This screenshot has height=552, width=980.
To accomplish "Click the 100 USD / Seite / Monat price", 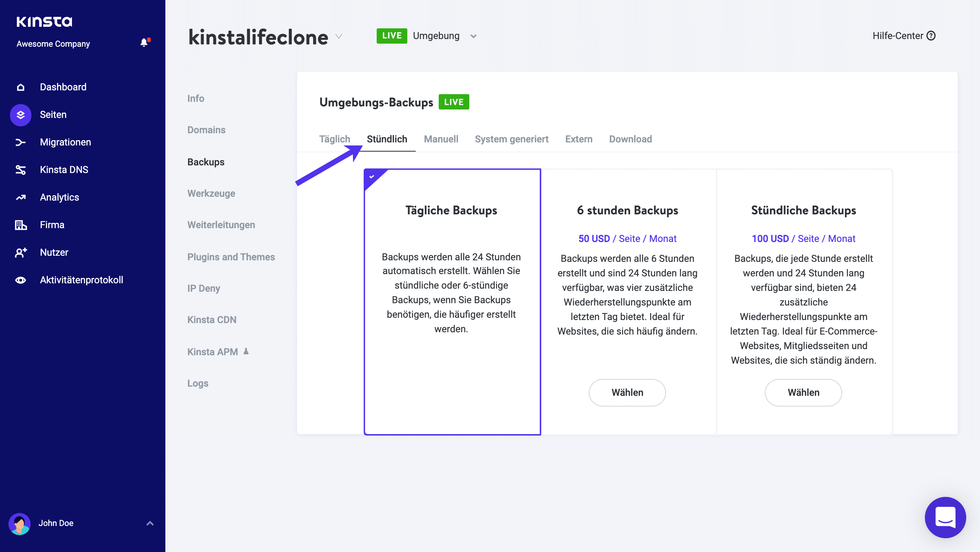I will click(x=803, y=239).
